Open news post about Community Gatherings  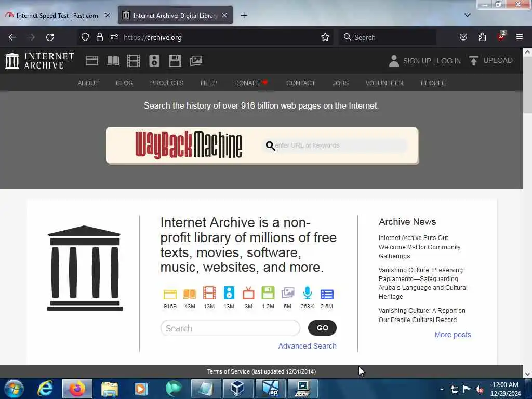419,247
